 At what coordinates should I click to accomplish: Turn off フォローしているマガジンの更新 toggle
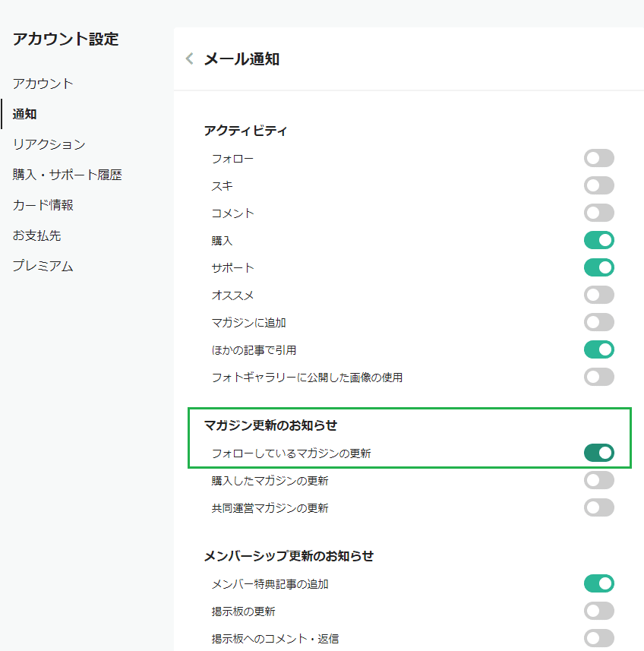point(598,453)
